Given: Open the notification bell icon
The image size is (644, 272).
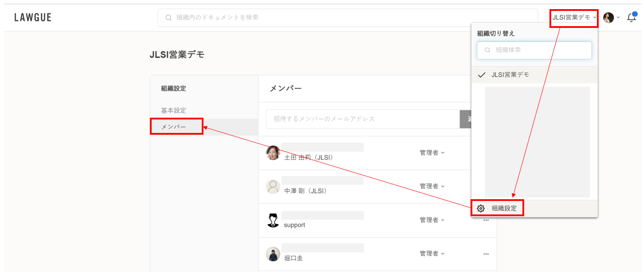Looking at the screenshot, I should pos(631,18).
